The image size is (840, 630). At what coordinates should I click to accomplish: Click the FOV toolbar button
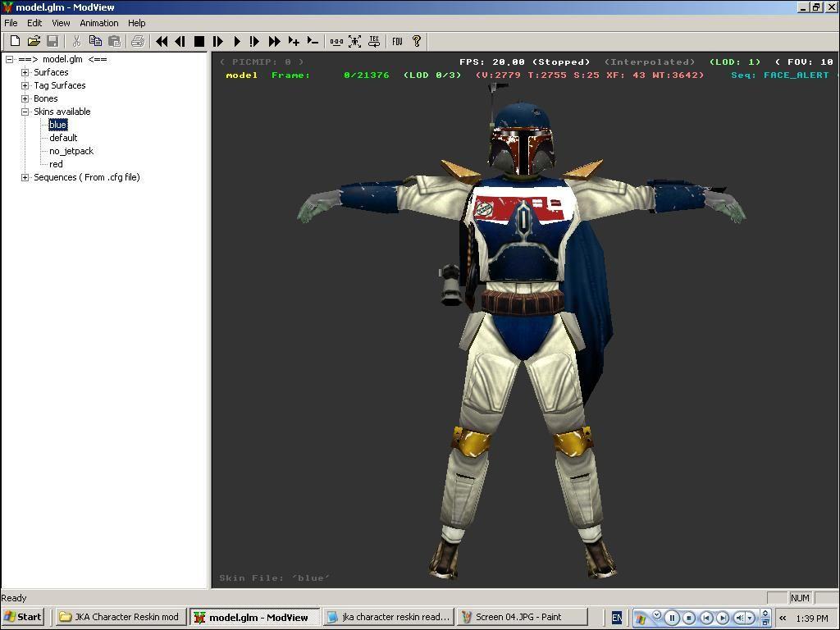click(x=397, y=41)
